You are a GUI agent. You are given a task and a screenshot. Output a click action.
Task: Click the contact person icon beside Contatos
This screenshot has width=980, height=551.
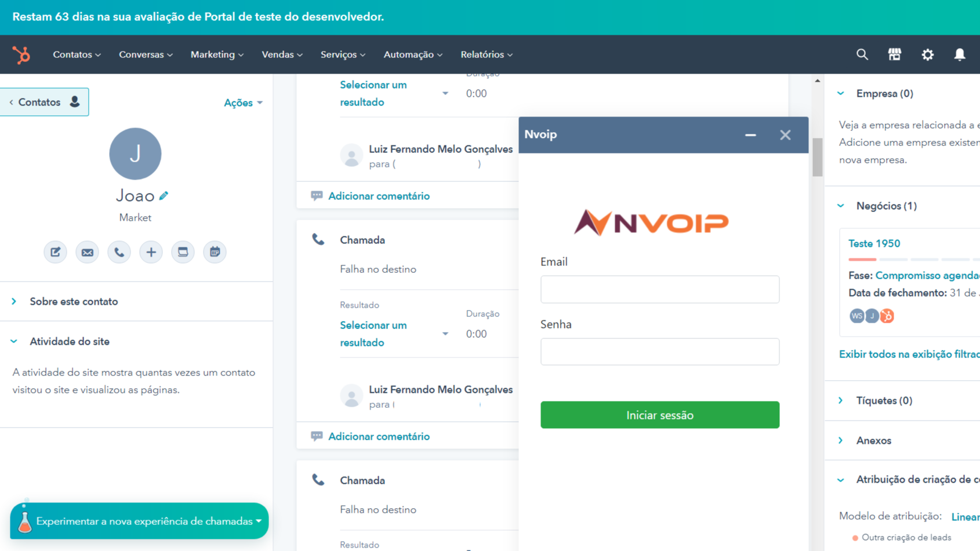click(75, 102)
